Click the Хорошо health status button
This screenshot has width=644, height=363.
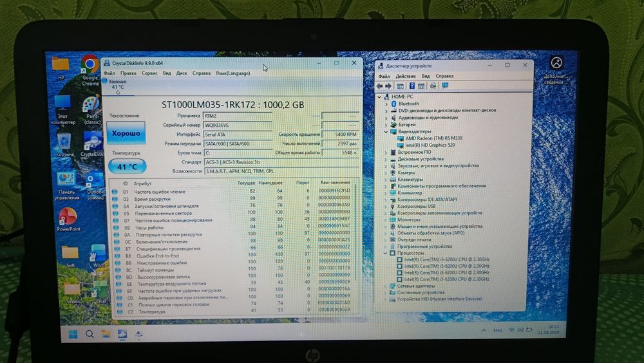[x=126, y=133]
